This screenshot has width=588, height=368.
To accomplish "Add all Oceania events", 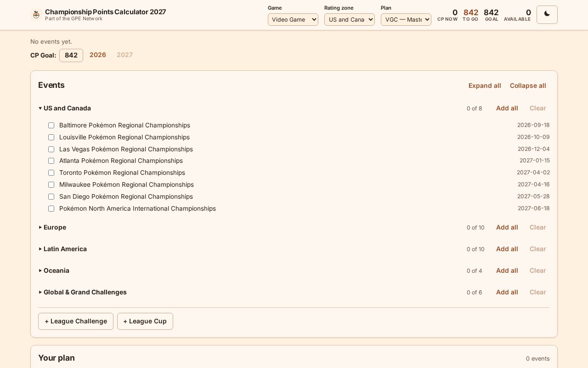I will tap(507, 270).
